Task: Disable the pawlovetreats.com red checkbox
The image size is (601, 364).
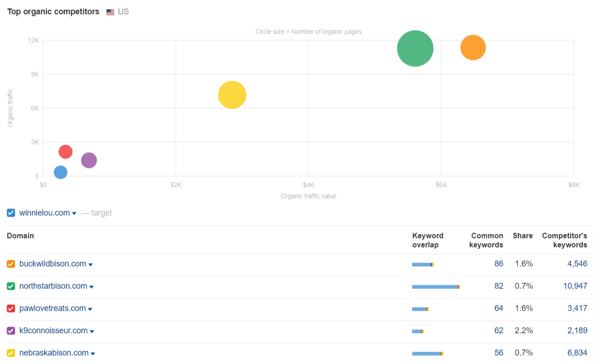Action: pos(11,309)
